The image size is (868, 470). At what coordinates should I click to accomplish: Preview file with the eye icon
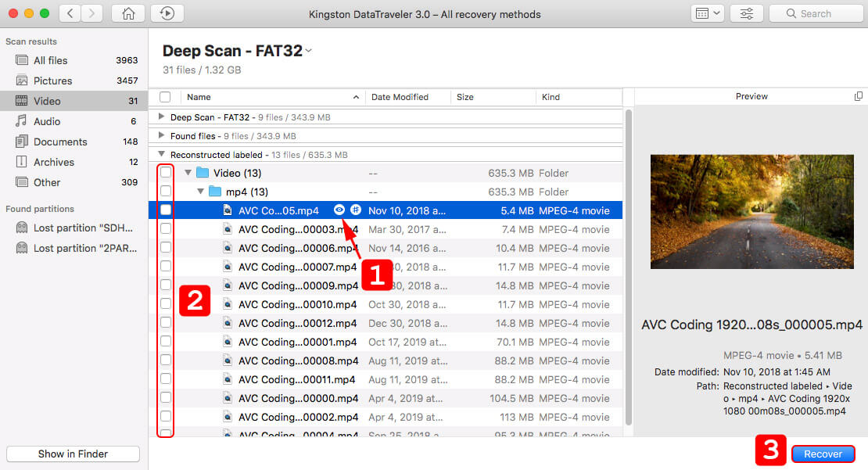click(x=339, y=210)
